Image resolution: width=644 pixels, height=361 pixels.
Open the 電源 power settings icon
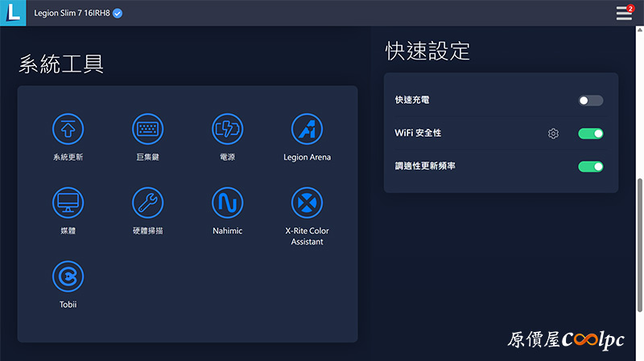(227, 129)
